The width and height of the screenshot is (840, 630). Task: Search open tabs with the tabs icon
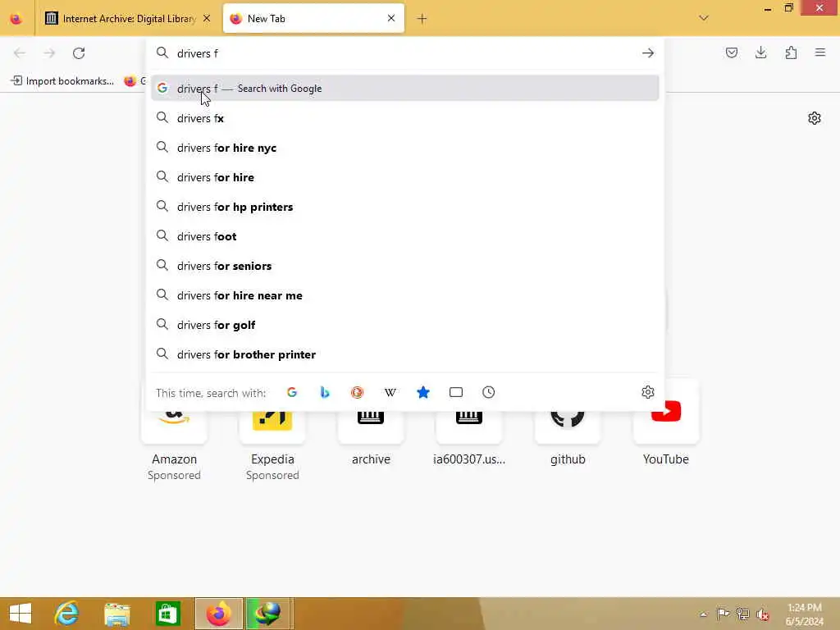pyautogui.click(x=456, y=392)
